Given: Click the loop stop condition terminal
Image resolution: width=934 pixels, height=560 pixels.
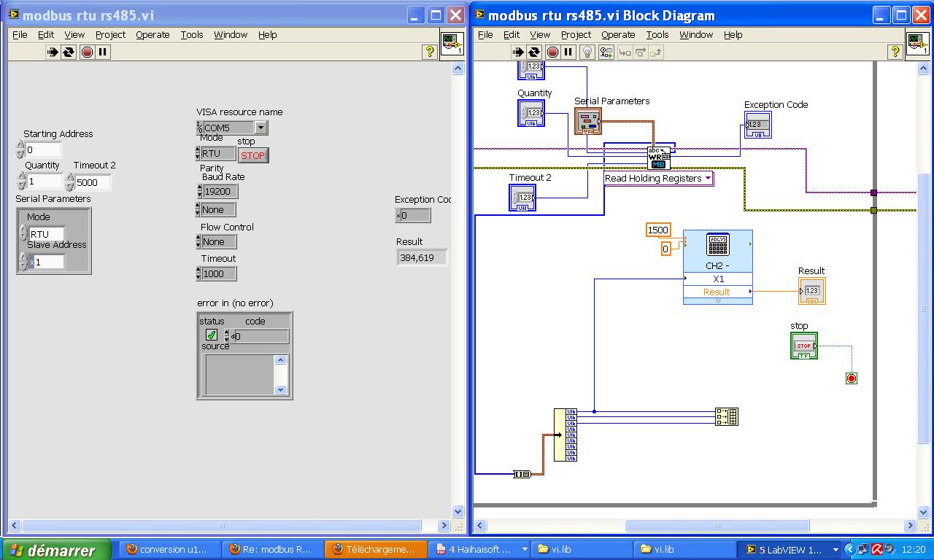Looking at the screenshot, I should click(x=851, y=378).
